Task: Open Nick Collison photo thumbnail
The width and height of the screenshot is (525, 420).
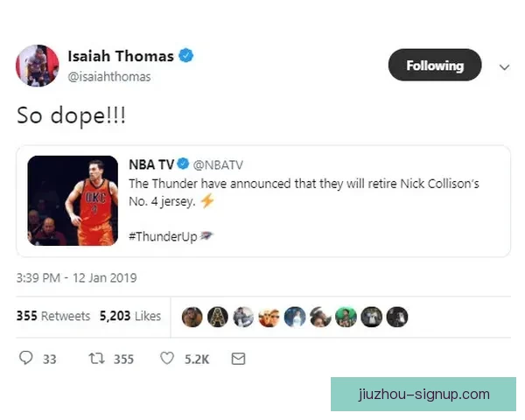Action: pyautogui.click(x=73, y=200)
